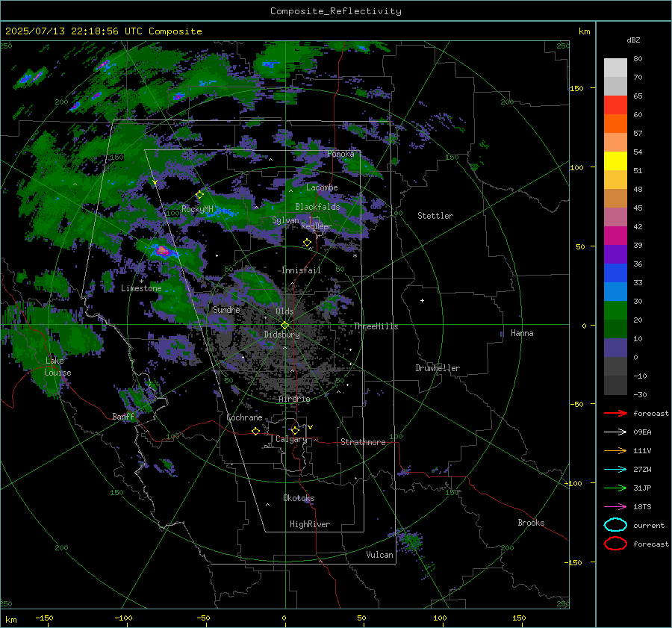Select the purple dBZ legend swatch

[x=615, y=254]
